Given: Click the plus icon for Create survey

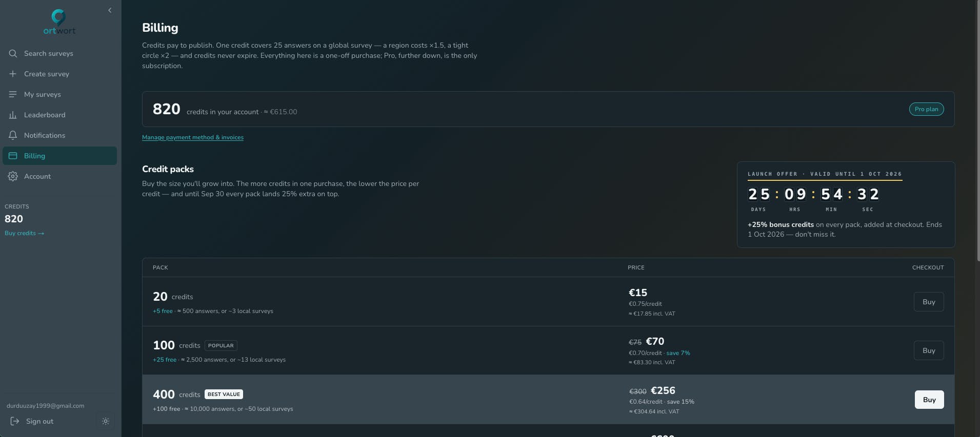Looking at the screenshot, I should (x=13, y=74).
